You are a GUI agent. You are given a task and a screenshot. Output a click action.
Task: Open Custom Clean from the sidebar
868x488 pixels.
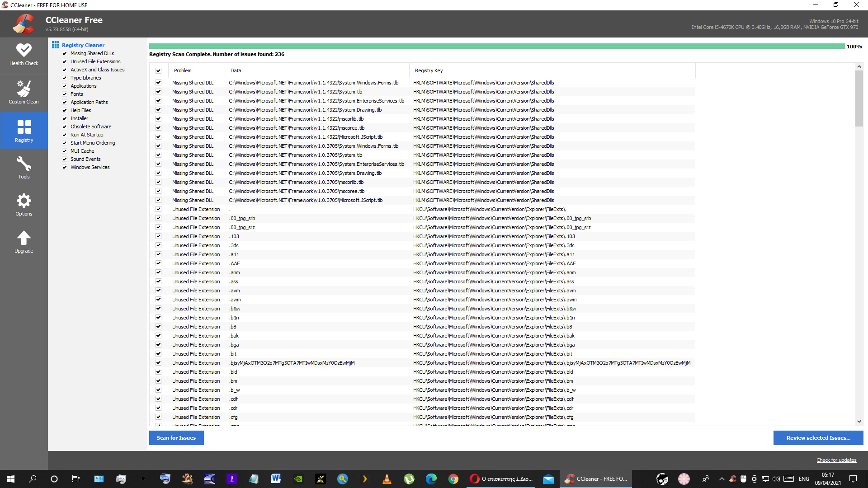[24, 93]
